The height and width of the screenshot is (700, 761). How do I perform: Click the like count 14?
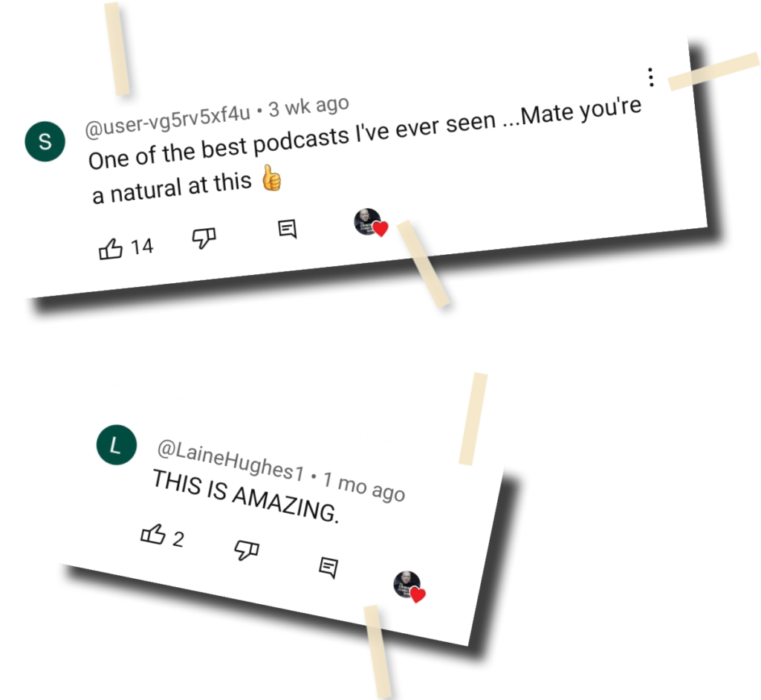[142, 247]
